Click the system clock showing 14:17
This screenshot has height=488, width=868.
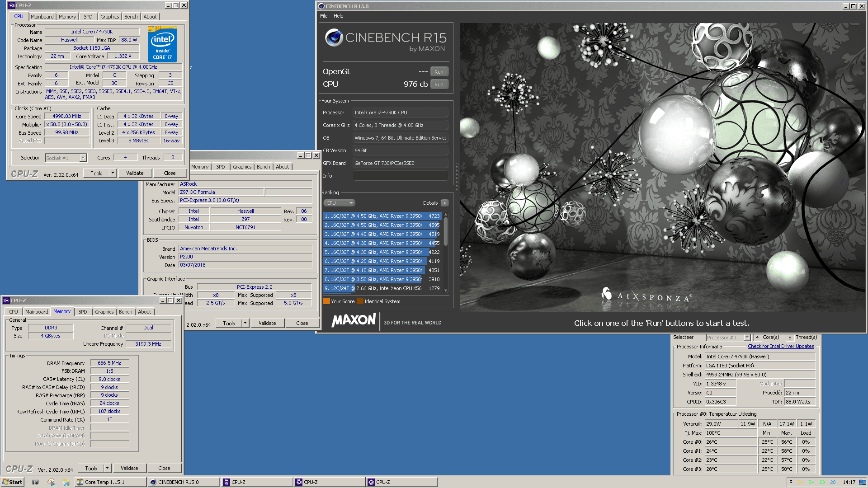849,482
